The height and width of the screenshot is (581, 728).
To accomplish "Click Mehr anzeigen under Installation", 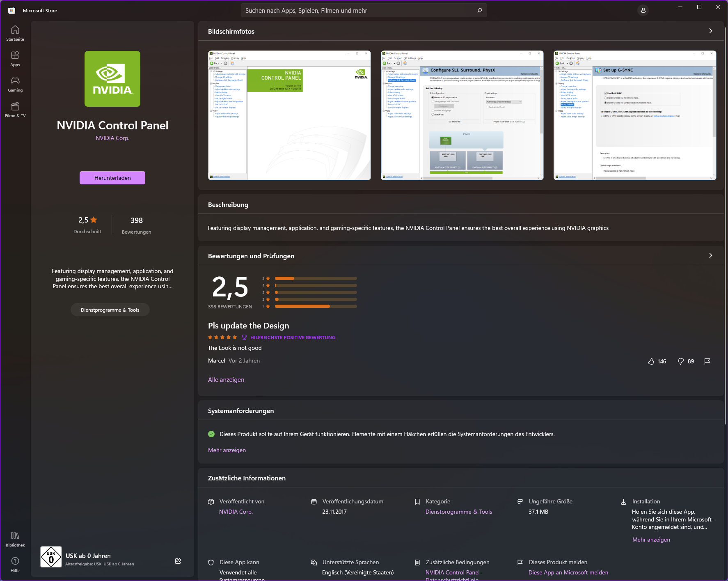I will coord(651,540).
